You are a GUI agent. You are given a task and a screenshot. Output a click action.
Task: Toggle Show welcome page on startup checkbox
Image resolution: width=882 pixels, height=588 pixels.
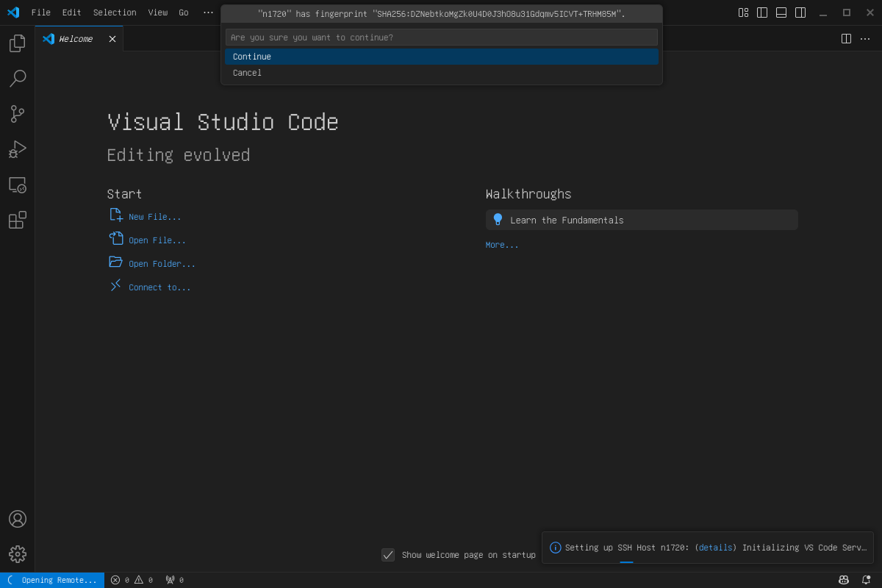pos(388,555)
